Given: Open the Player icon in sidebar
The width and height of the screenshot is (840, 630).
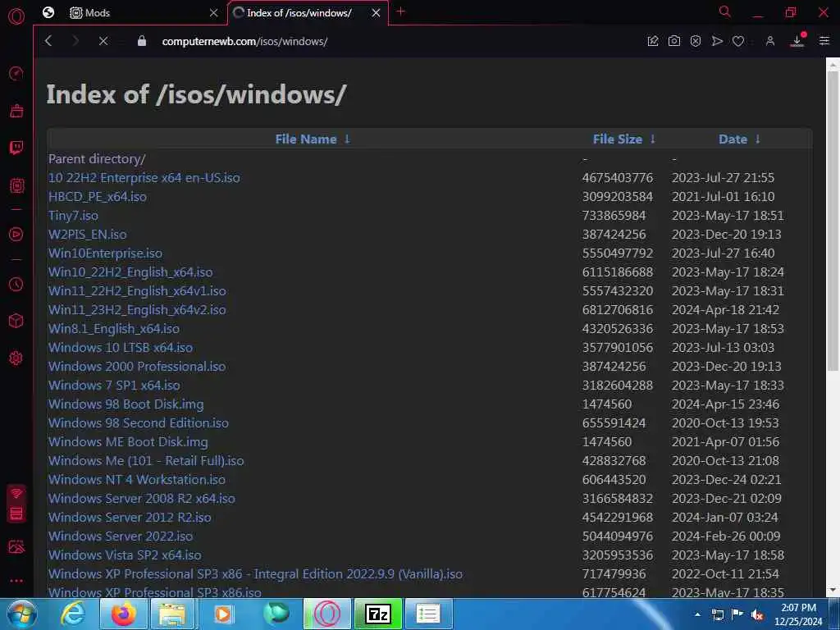Looking at the screenshot, I should tap(16, 234).
